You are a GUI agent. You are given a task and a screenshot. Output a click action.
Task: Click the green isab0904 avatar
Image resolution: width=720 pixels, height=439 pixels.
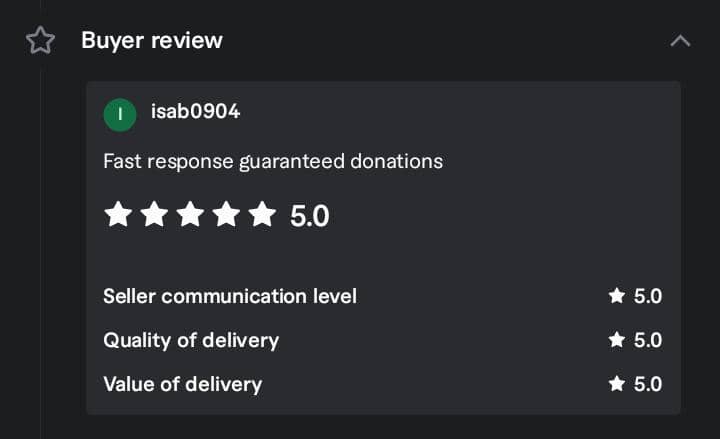pyautogui.click(x=120, y=114)
